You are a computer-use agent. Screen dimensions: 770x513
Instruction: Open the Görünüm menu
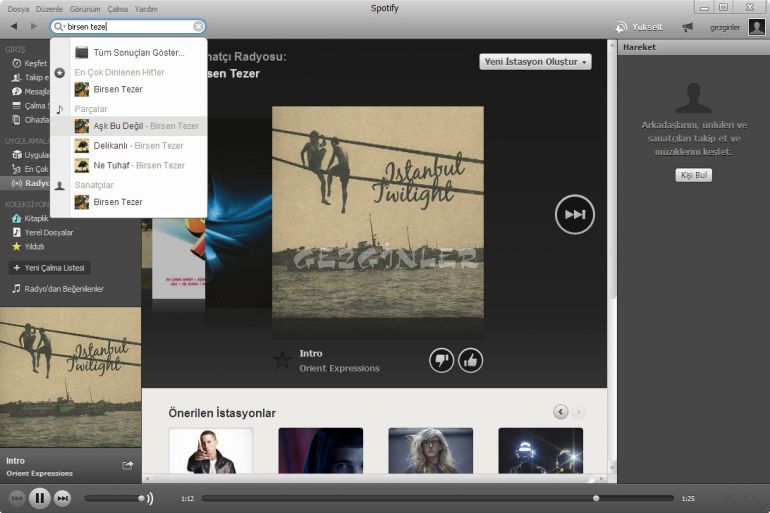tap(85, 9)
